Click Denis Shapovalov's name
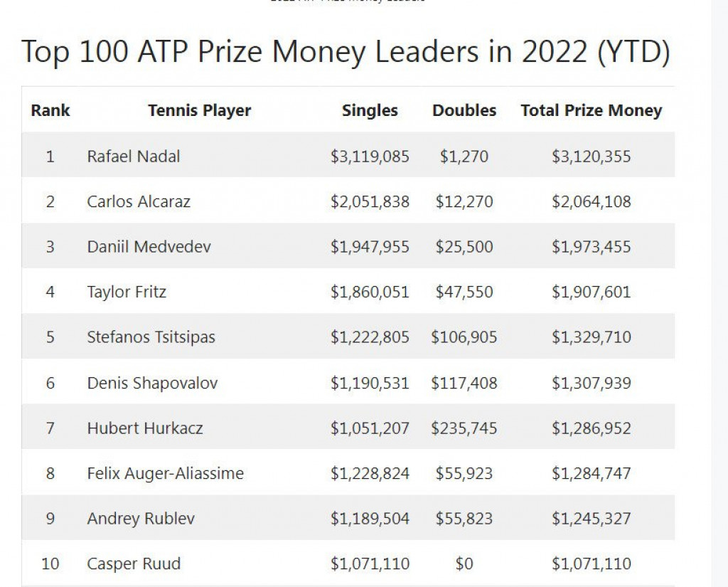This screenshot has width=728, height=587. coord(152,383)
